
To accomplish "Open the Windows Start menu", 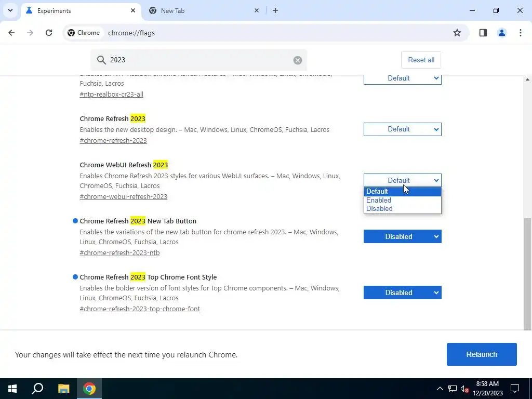I will coord(12,389).
